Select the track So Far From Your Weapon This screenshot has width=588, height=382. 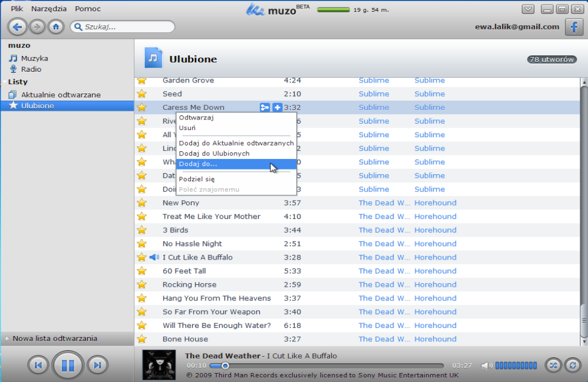click(211, 312)
